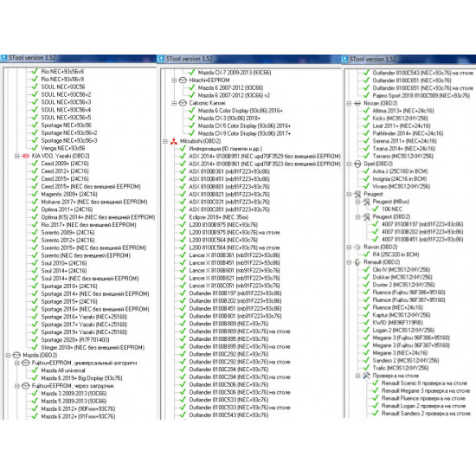476x476 pixels.
Task: Click the green check icon beside KWID (MB96F119RB)
Action: point(366,323)
